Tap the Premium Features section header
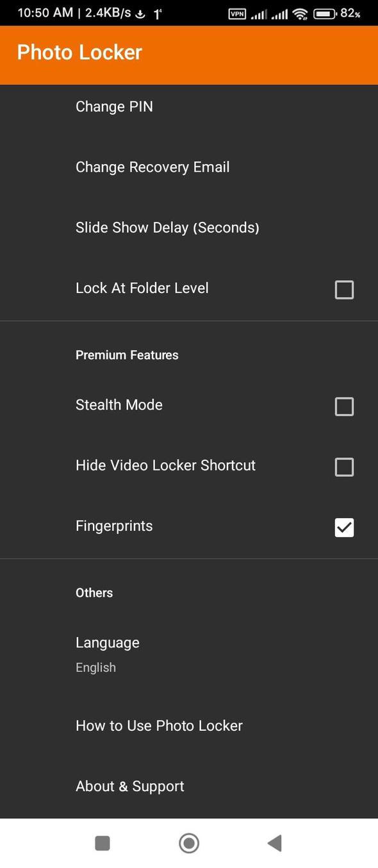 [x=127, y=355]
